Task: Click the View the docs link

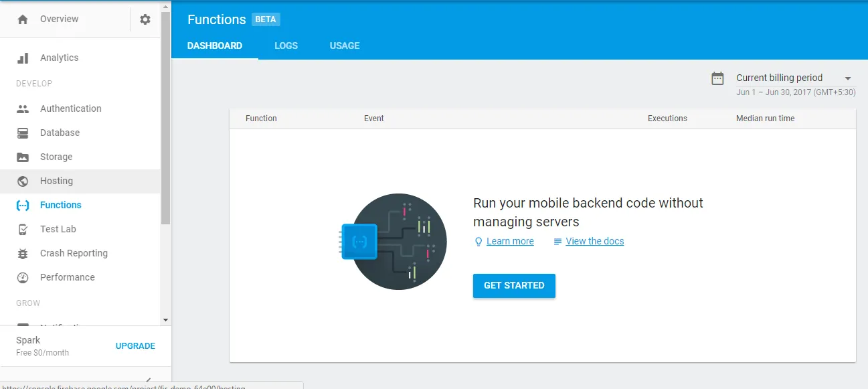Action: pos(595,242)
